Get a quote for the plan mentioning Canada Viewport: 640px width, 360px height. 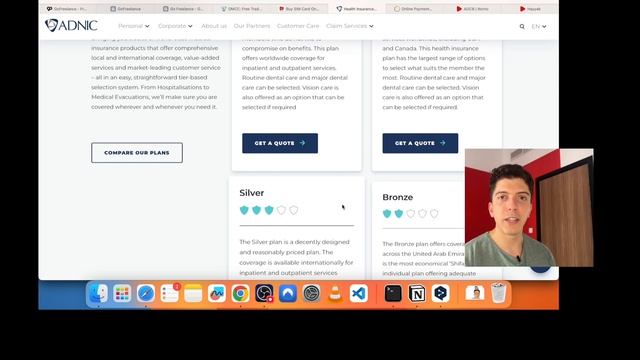(x=420, y=143)
